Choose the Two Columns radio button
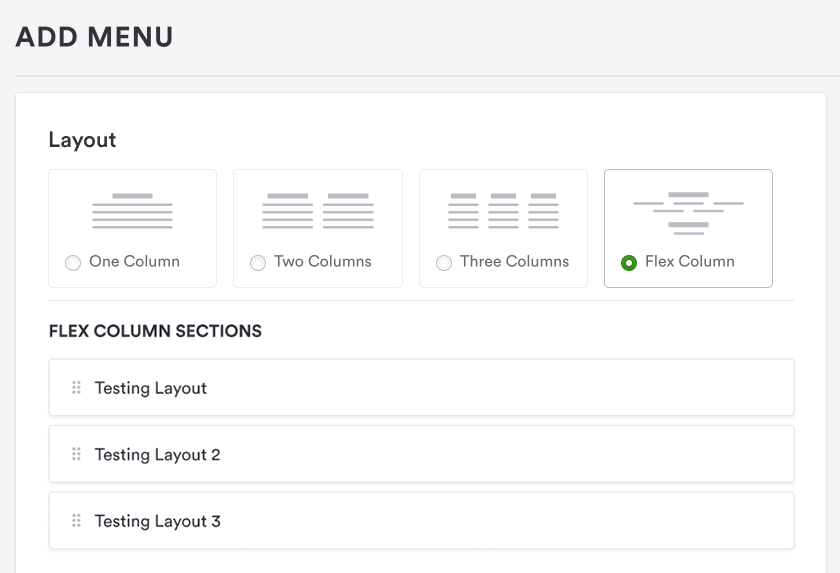Image resolution: width=840 pixels, height=573 pixels. click(x=258, y=263)
